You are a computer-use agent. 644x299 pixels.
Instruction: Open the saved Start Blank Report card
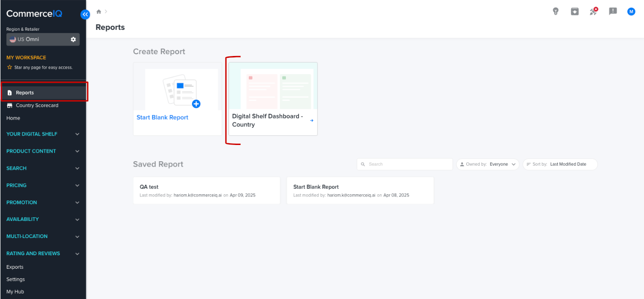pyautogui.click(x=360, y=191)
